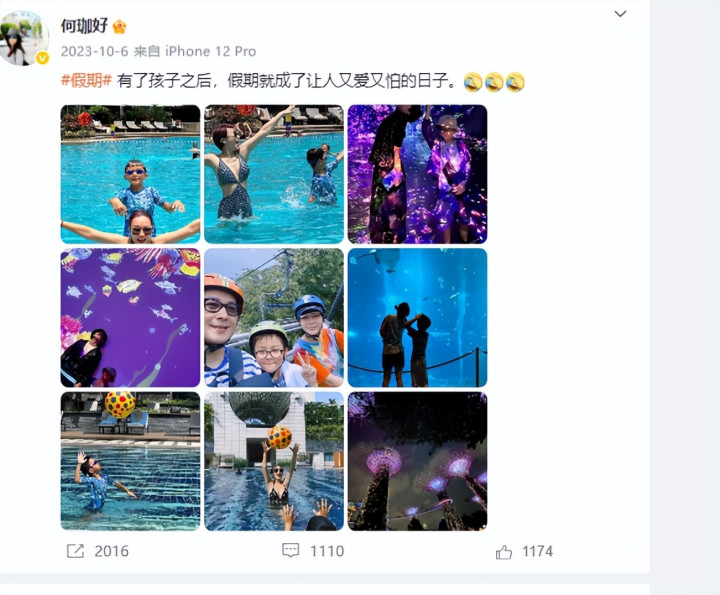The width and height of the screenshot is (720, 595).
Task: Open purple fish wall photo
Action: [x=130, y=318]
